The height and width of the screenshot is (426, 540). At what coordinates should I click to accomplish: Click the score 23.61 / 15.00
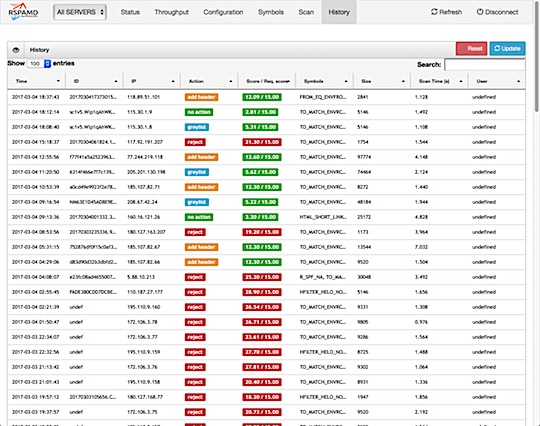(262, 337)
